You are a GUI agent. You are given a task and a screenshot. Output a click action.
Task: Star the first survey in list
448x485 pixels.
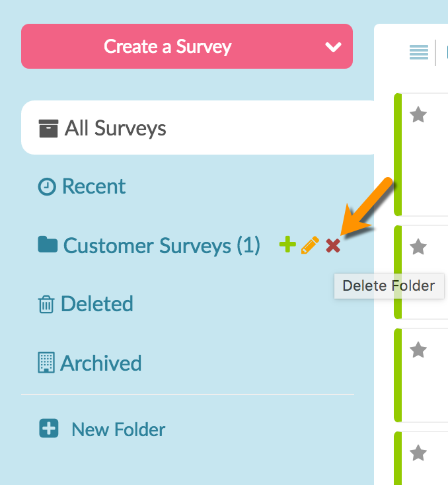click(x=418, y=114)
